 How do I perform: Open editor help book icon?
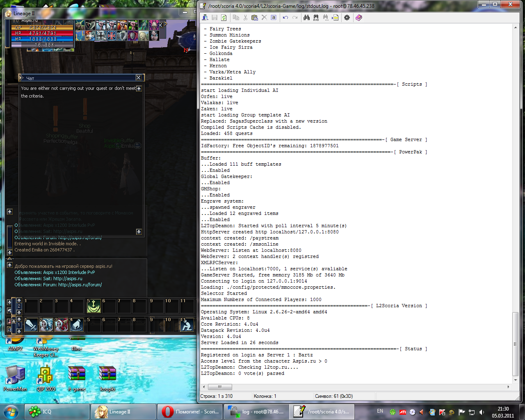(359, 18)
